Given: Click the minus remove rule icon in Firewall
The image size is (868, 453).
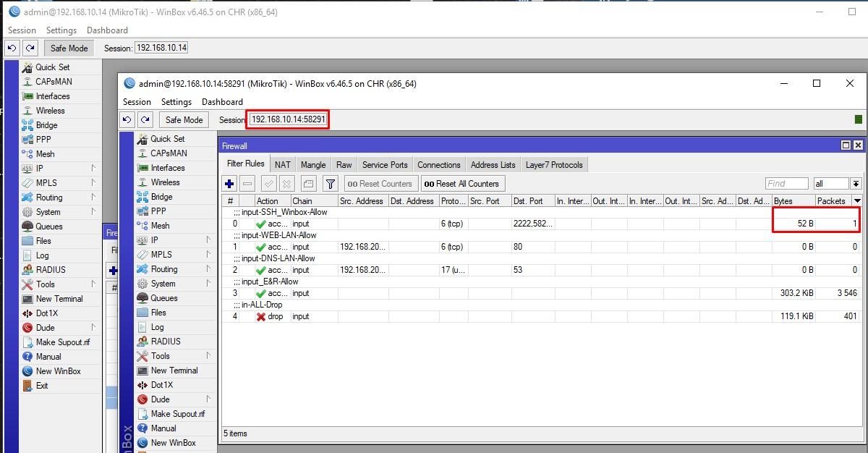Looking at the screenshot, I should (247, 184).
